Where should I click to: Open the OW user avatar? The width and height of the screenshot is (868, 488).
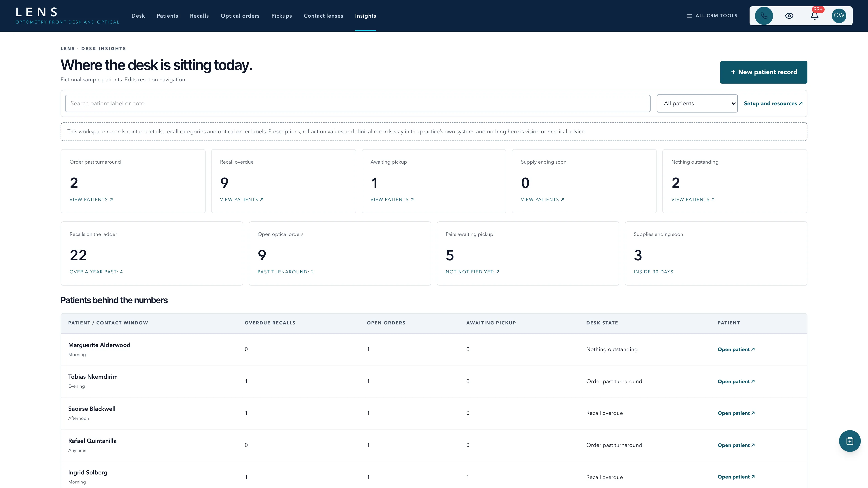click(x=839, y=16)
